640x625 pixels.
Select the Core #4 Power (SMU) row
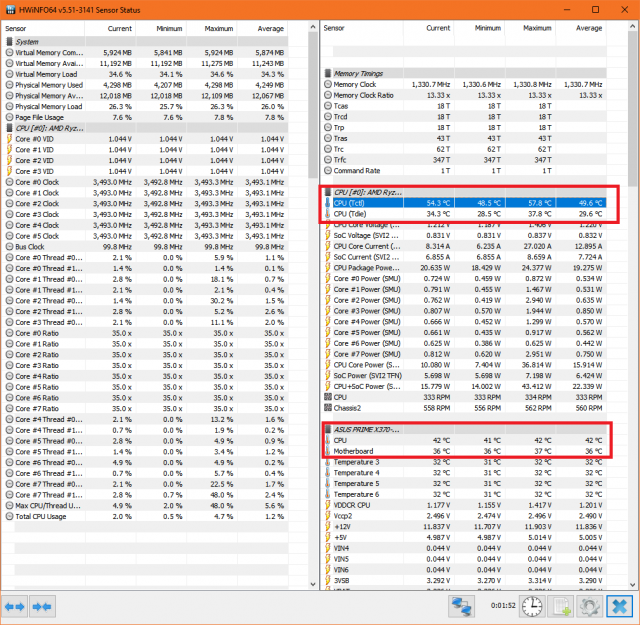464,322
